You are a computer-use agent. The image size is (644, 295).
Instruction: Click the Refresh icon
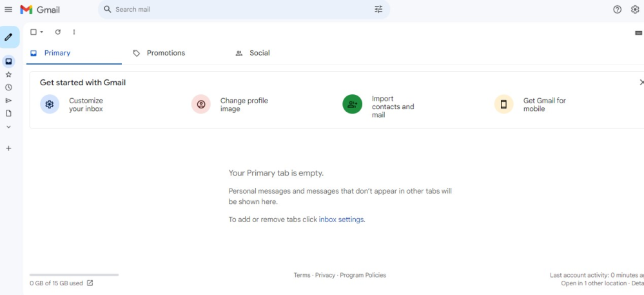pos(57,32)
